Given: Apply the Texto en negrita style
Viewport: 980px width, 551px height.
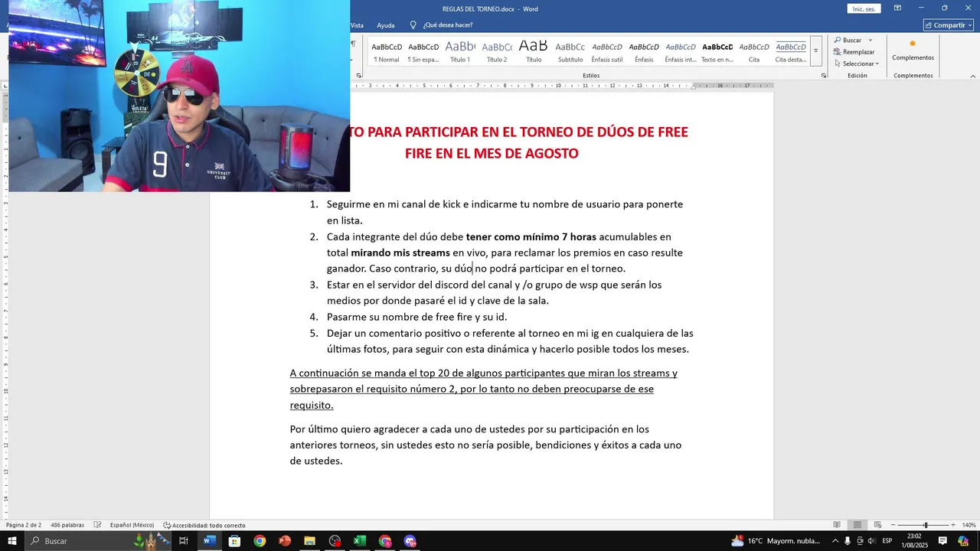Looking at the screenshot, I should 717,51.
